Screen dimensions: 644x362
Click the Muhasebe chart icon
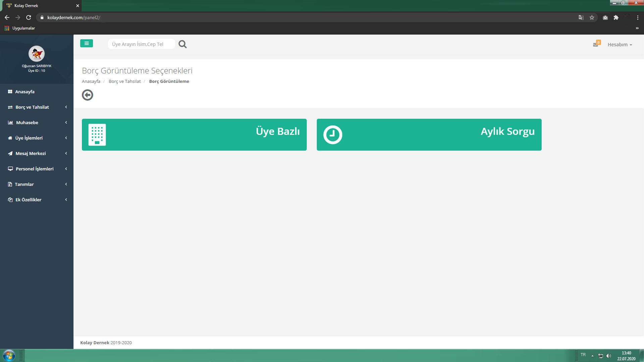[10, 123]
